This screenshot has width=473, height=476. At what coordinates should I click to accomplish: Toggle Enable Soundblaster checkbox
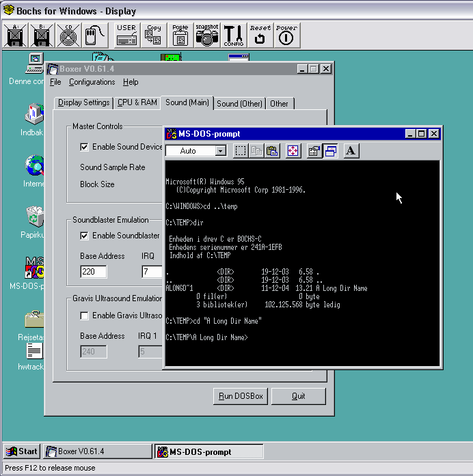tap(84, 236)
